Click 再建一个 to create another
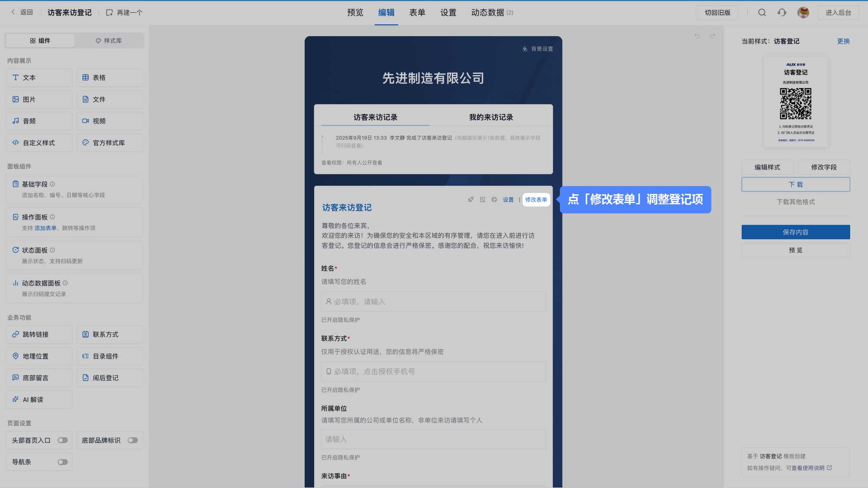Viewport: 868px width, 488px height. tap(124, 13)
